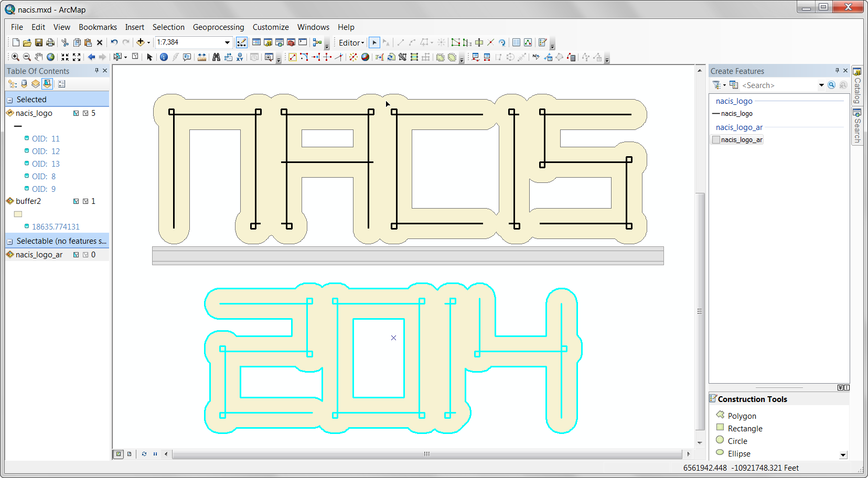868x478 pixels.
Task: Click the Select Elements black arrow tool
Action: click(x=149, y=57)
